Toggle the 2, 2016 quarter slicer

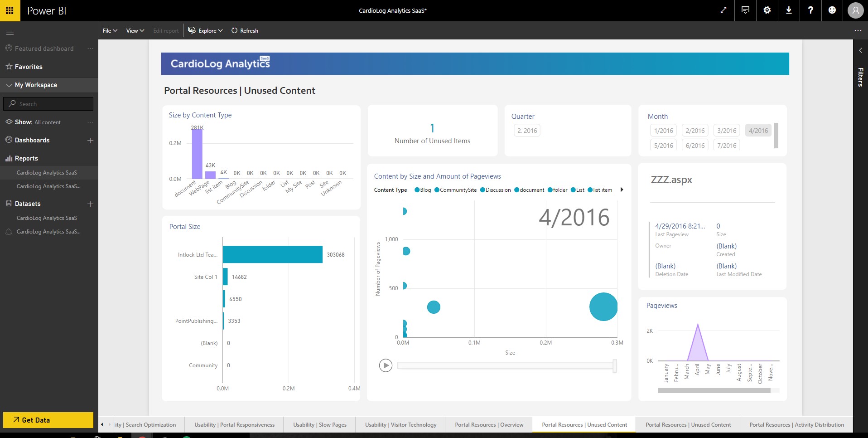[x=527, y=131]
